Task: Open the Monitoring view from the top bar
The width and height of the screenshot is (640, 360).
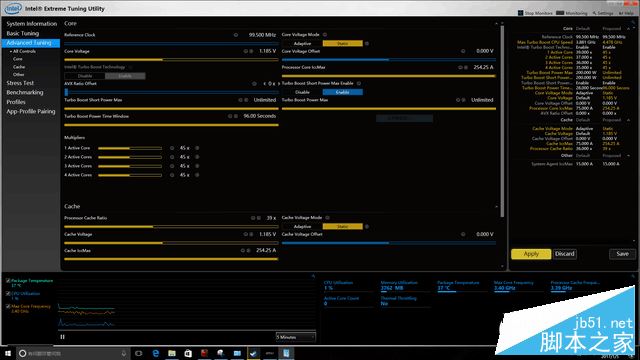Action: pyautogui.click(x=572, y=13)
